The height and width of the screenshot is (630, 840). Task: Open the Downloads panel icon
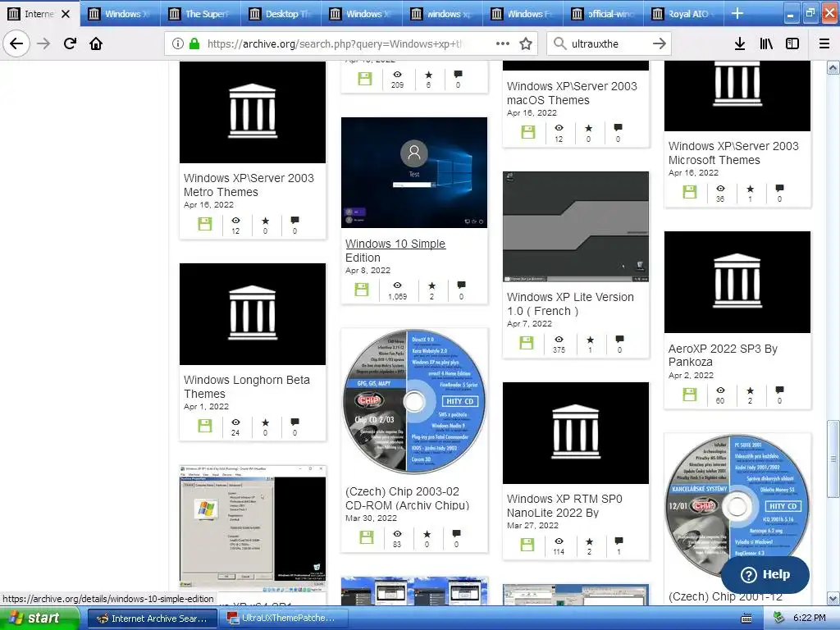740,43
